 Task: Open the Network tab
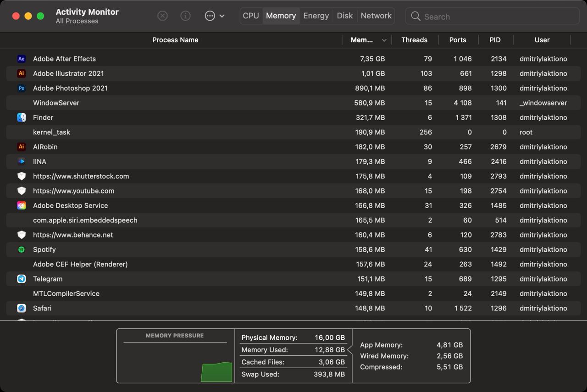click(376, 16)
